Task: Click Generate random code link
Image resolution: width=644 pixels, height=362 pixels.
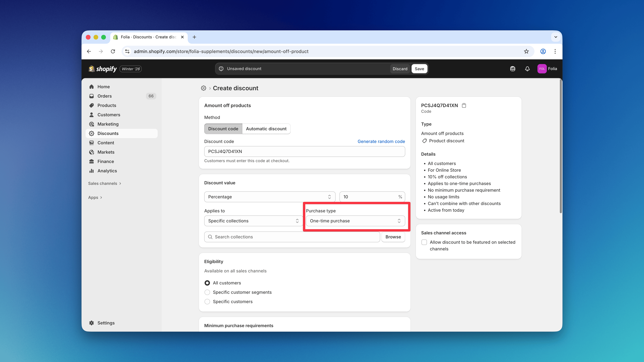Action: 381,141
